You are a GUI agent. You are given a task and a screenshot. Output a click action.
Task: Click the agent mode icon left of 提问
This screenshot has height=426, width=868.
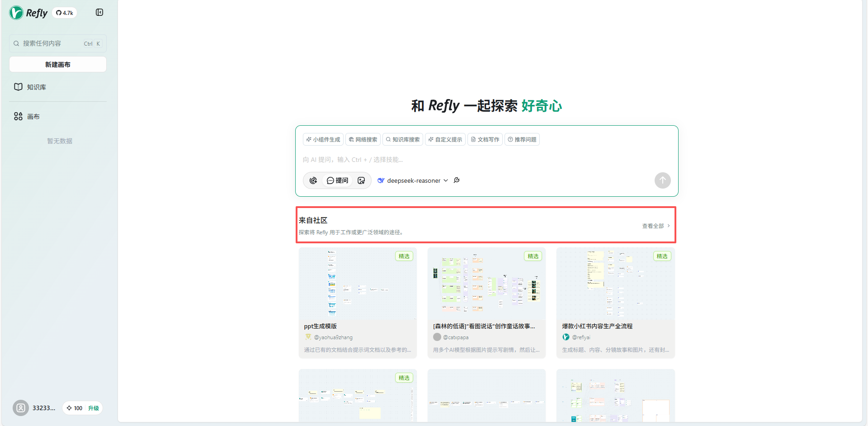(313, 180)
